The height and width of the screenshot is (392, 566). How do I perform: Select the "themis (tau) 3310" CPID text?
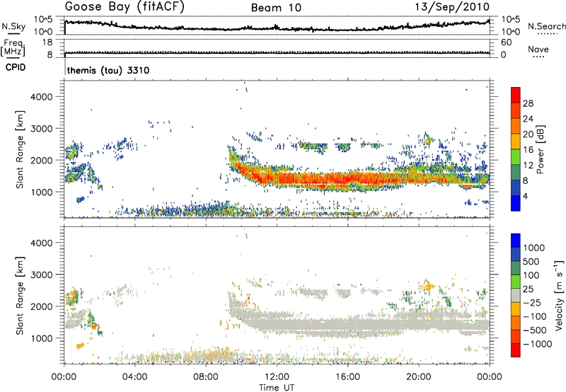point(108,70)
